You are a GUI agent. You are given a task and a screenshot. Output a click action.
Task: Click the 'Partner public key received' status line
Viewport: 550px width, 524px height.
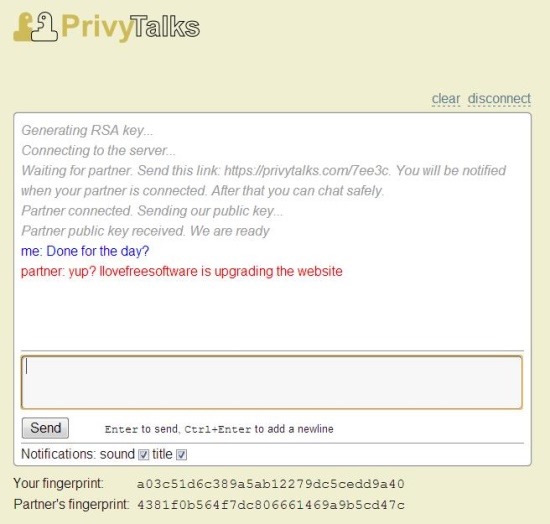pos(146,231)
